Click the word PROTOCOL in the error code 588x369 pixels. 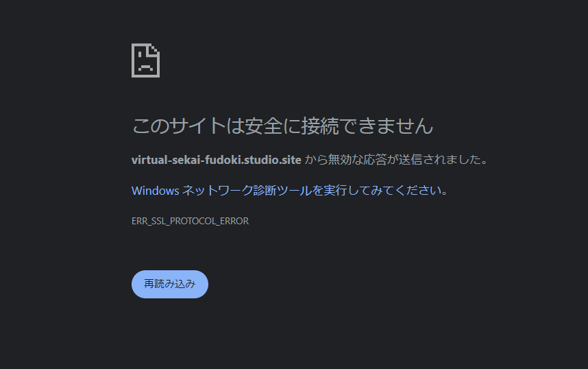click(193, 221)
